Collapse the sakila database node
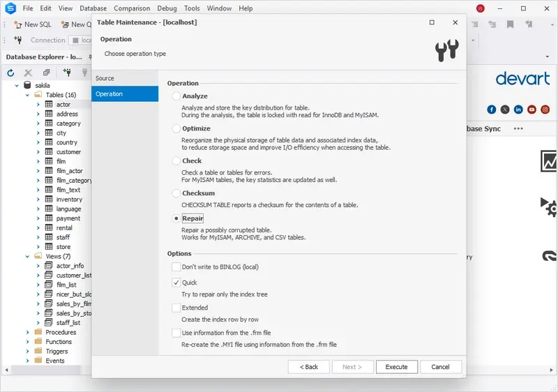This screenshot has height=392, width=558. [17, 85]
